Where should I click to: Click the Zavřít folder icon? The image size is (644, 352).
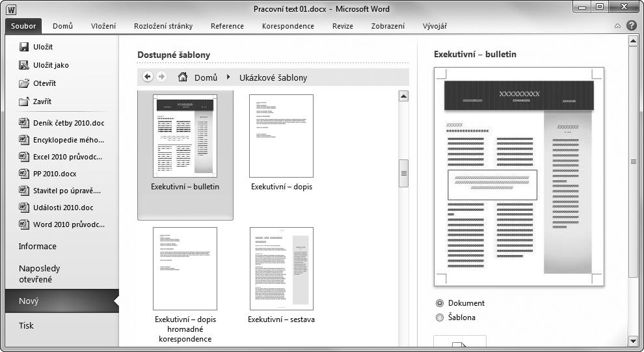point(24,101)
